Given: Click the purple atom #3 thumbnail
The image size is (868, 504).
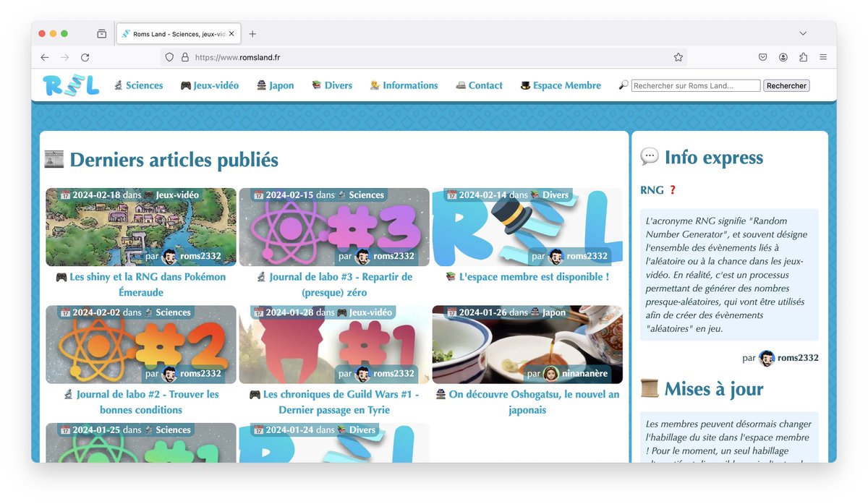Looking at the screenshot, I should point(334,227).
